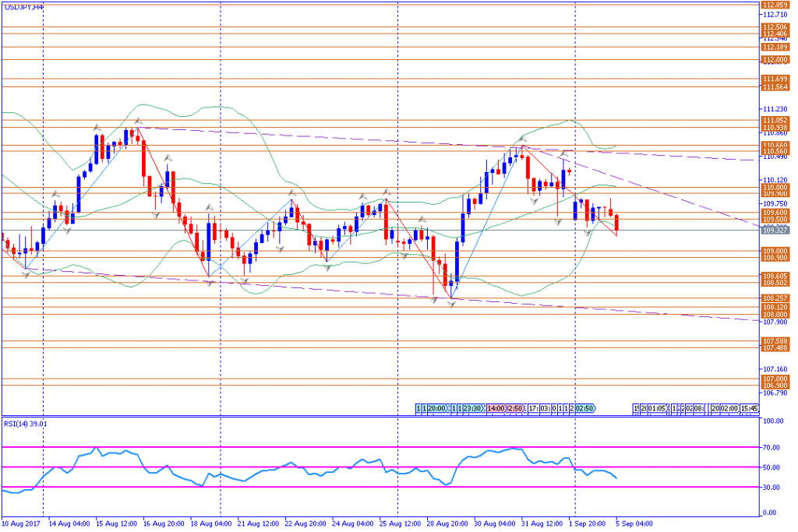Viewport: 798px width, 532px height.
Task: Click the 107.000 price level tag
Action: point(775,379)
